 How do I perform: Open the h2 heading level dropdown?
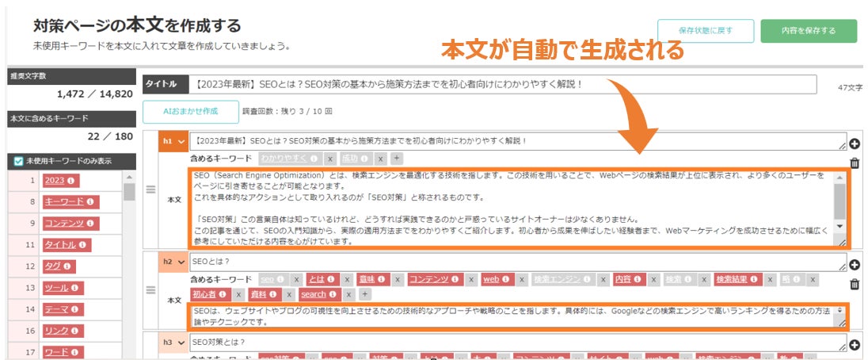coord(173,261)
